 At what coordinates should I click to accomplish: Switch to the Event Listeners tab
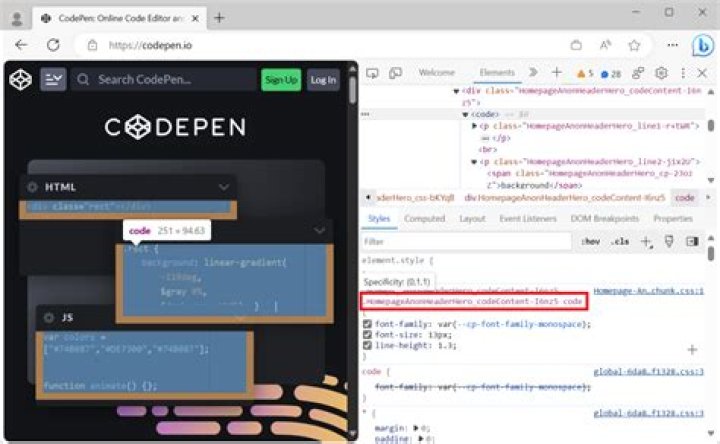click(528, 219)
